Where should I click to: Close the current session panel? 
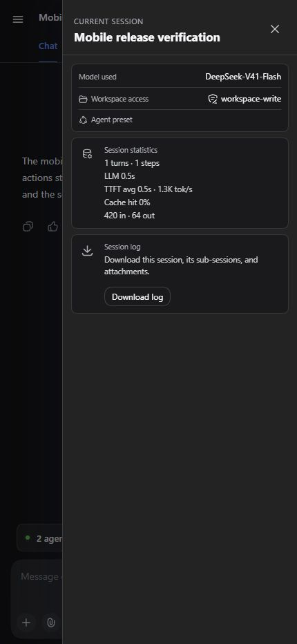pos(275,29)
